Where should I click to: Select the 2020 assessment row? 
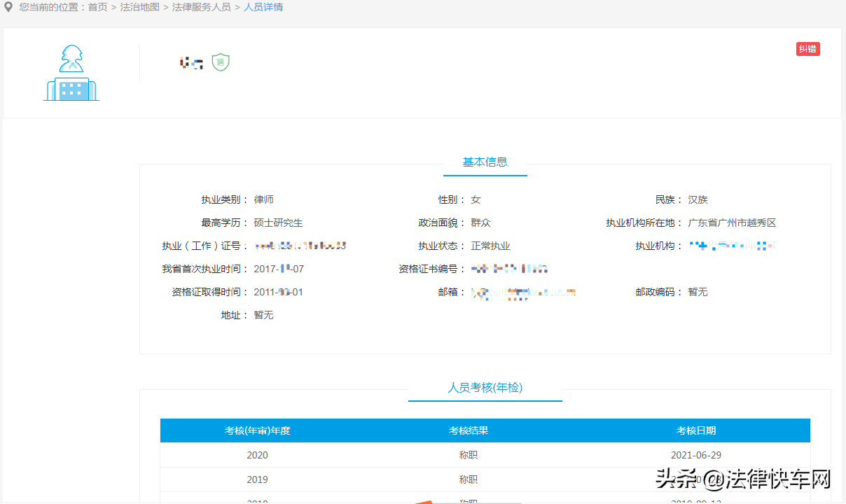pos(257,455)
